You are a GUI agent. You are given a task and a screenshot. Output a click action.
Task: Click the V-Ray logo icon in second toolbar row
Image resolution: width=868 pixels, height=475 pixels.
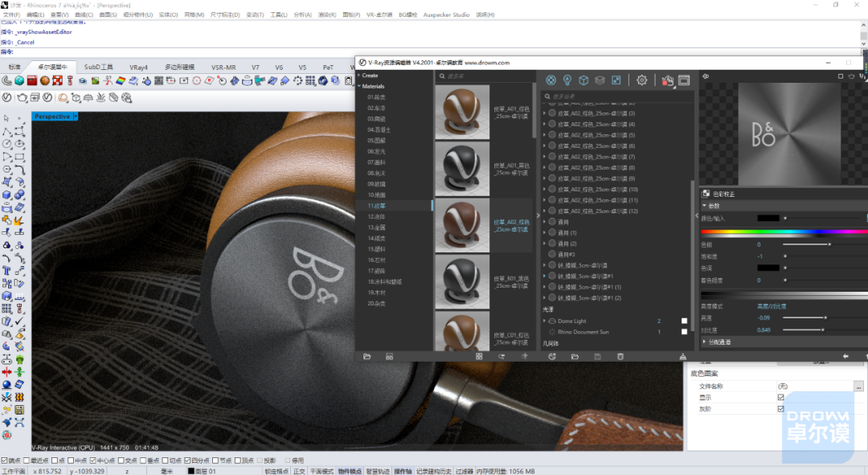6,97
